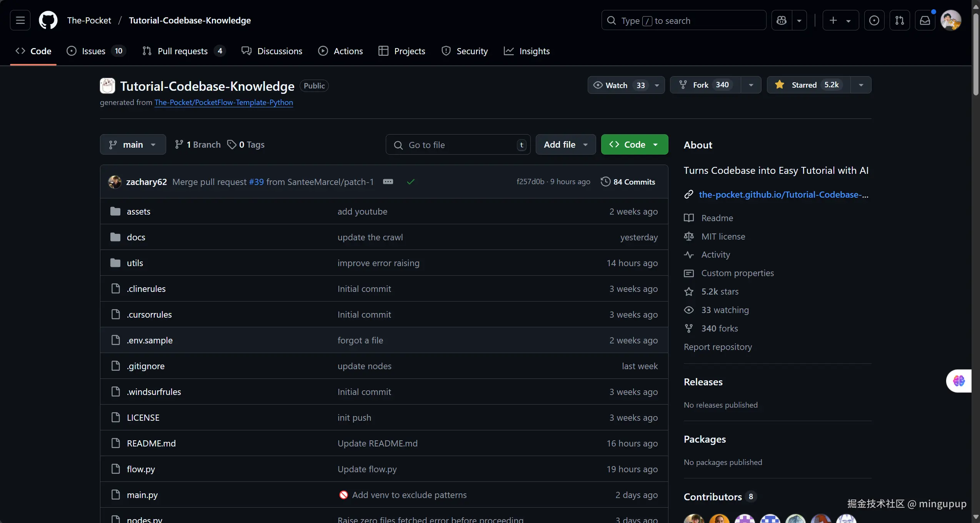
Task: Click the file icon next to LICENSE
Action: [x=115, y=417]
